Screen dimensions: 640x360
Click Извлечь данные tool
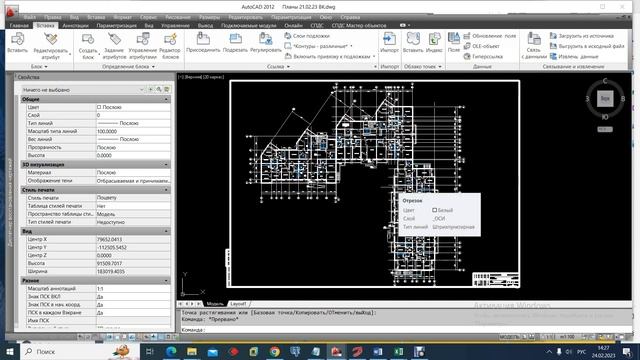tap(574, 56)
